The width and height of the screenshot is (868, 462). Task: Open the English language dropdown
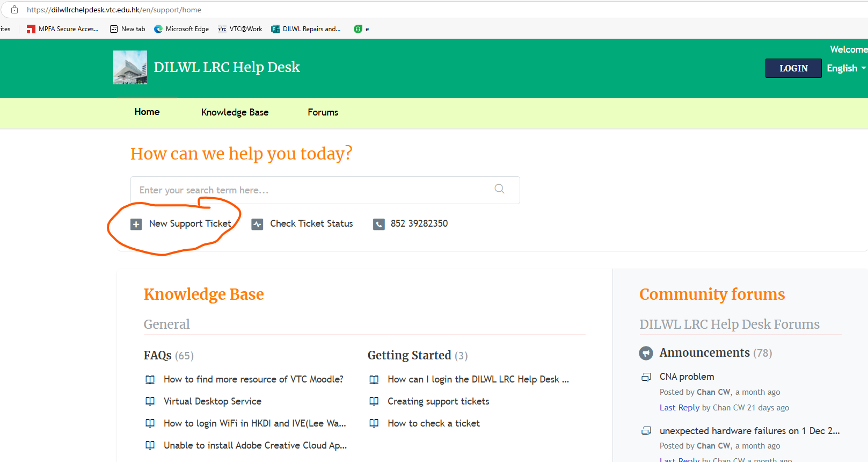click(x=846, y=68)
